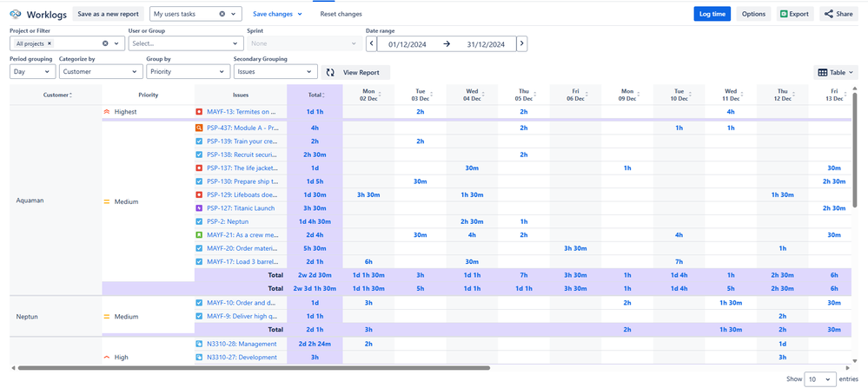Viewport: 868px width, 388px height.
Task: Click next date range arrow
Action: point(521,43)
